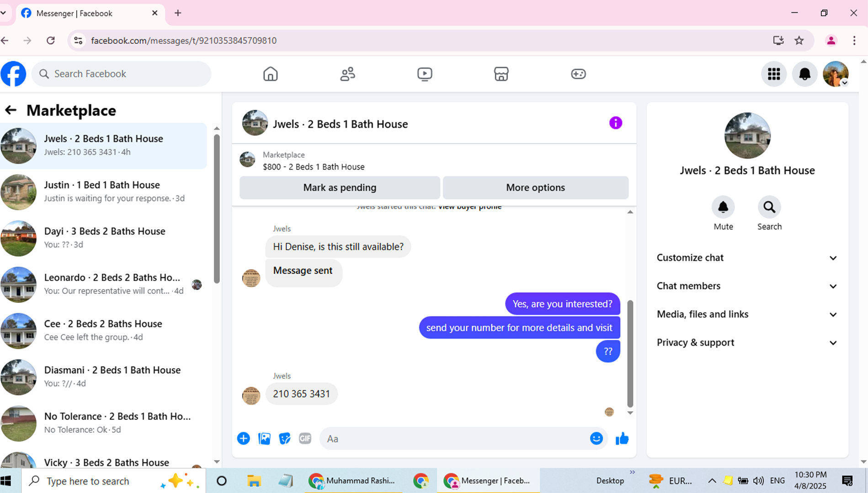Open the Friends icon in top navigation
Viewport: 868px width, 493px height.
(347, 74)
